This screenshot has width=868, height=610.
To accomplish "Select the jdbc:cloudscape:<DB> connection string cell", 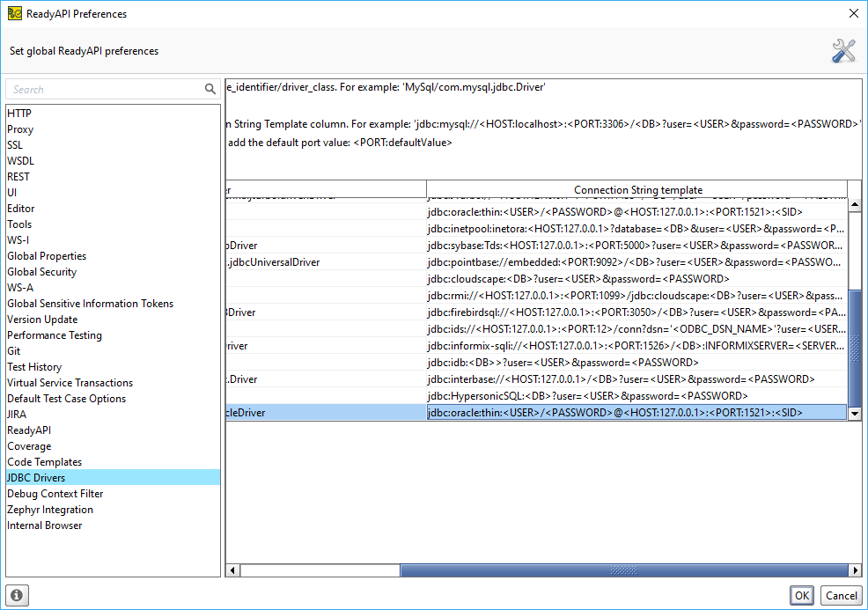I will [637, 279].
